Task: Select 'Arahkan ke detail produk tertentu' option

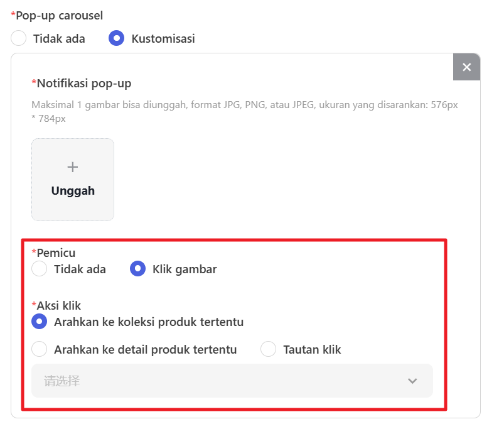Action: point(40,350)
